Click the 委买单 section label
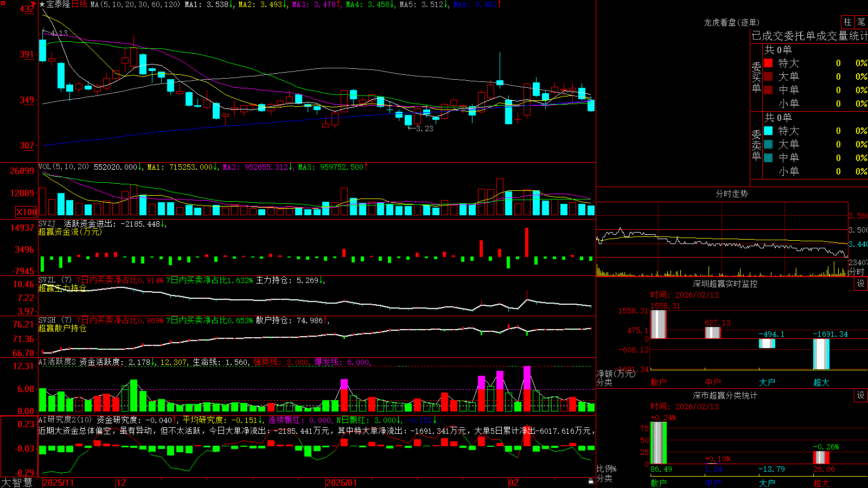The height and width of the screenshot is (488, 868). point(756,78)
